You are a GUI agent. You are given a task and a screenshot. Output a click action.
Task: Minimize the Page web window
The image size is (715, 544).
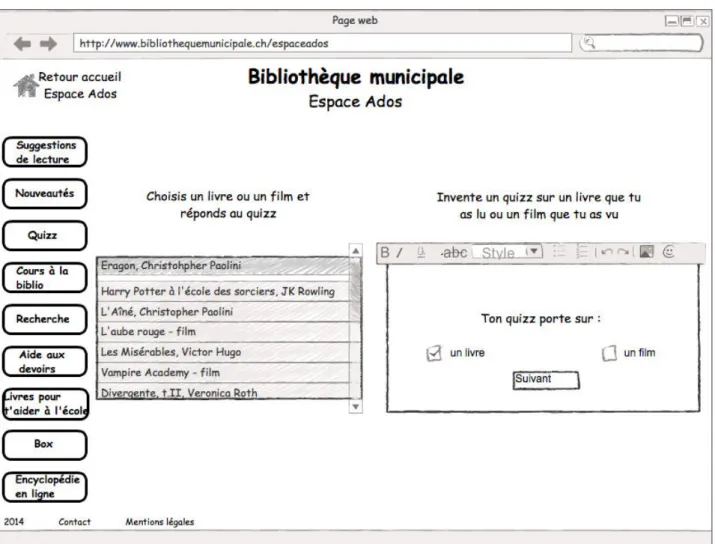672,21
